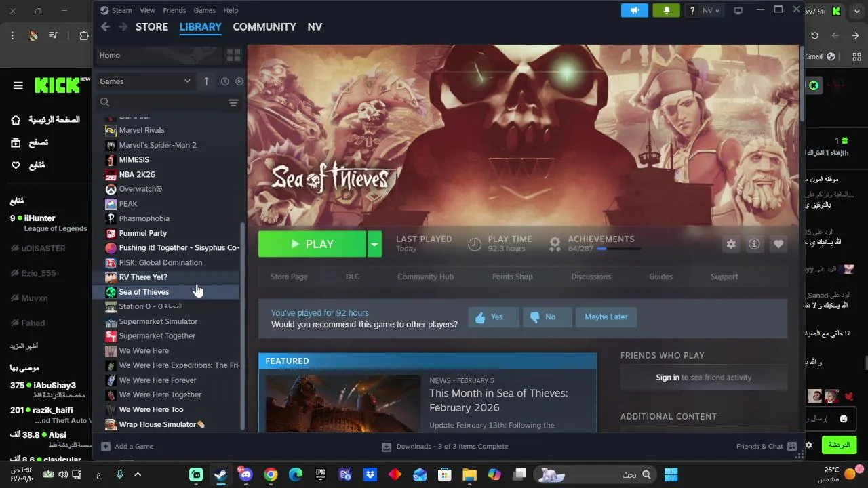Dismiss review prompt with Maybe Later
868x488 pixels.
click(606, 317)
